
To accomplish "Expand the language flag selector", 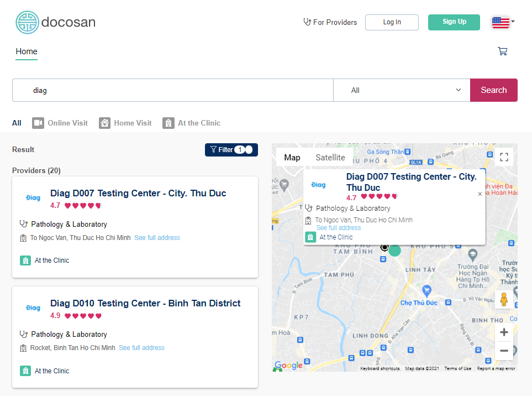I will point(503,22).
